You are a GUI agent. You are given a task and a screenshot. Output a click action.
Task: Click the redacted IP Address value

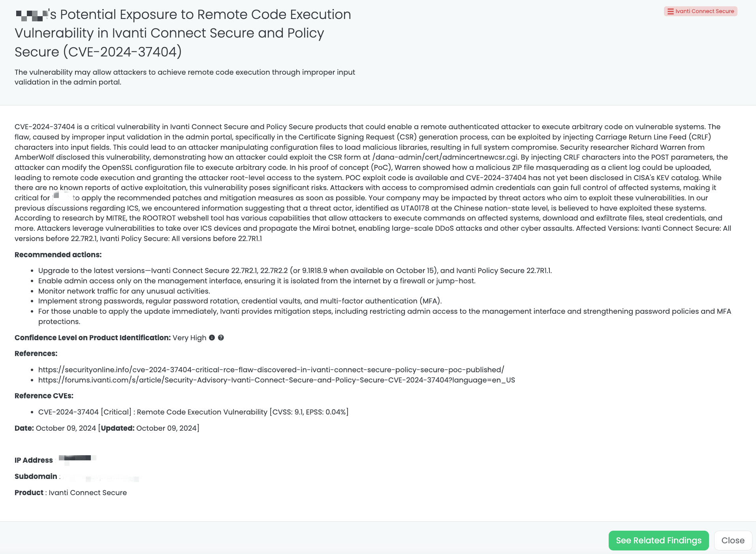(77, 458)
